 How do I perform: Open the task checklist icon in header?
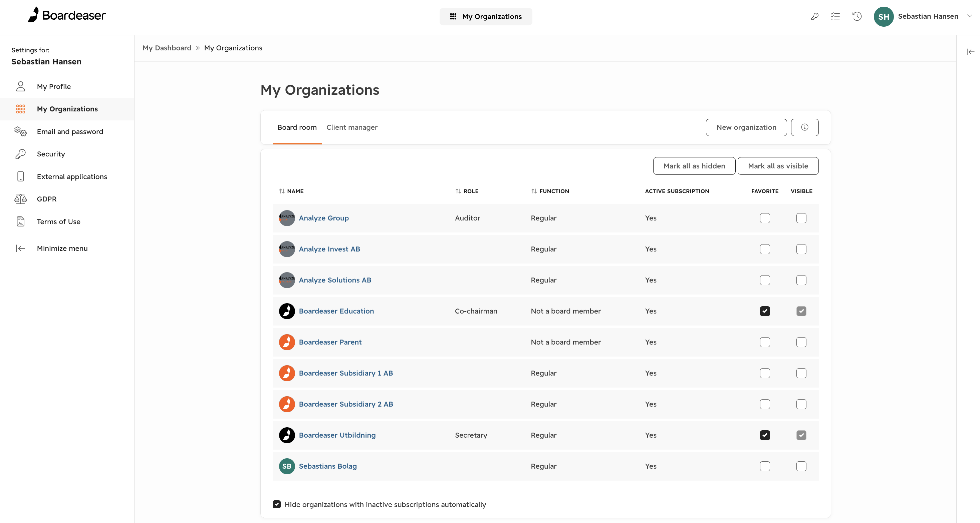[835, 16]
